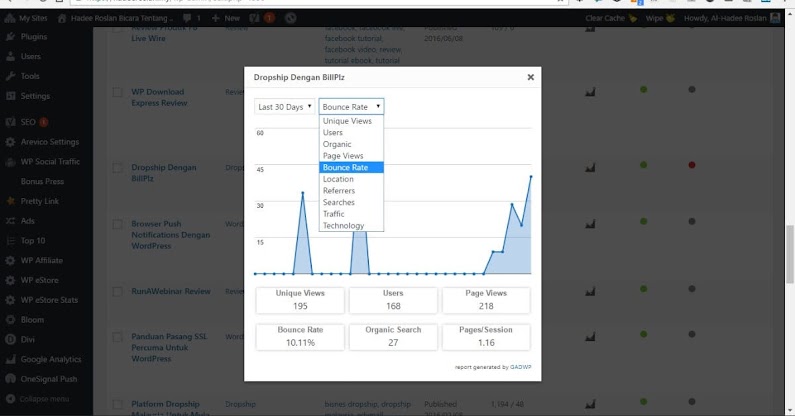Tick checkbox for Panduan Pasang SSL post
The height and width of the screenshot is (416, 795).
point(118,336)
